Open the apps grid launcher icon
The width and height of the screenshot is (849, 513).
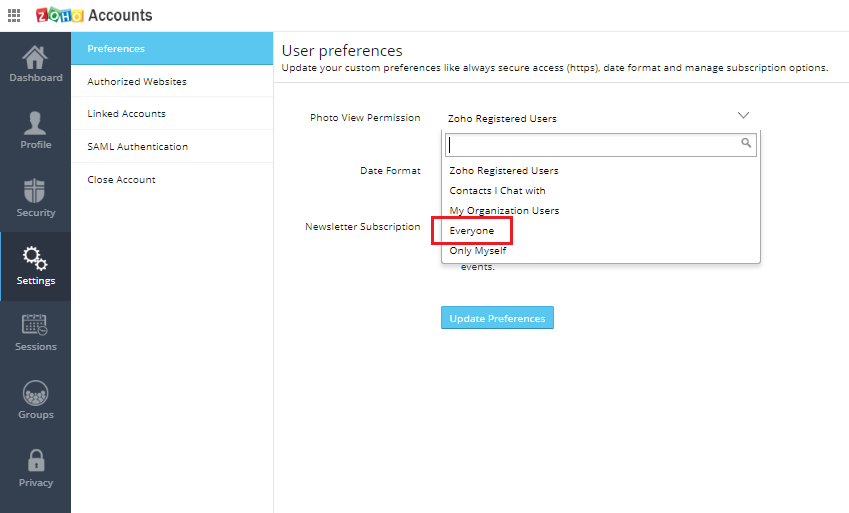(14, 15)
